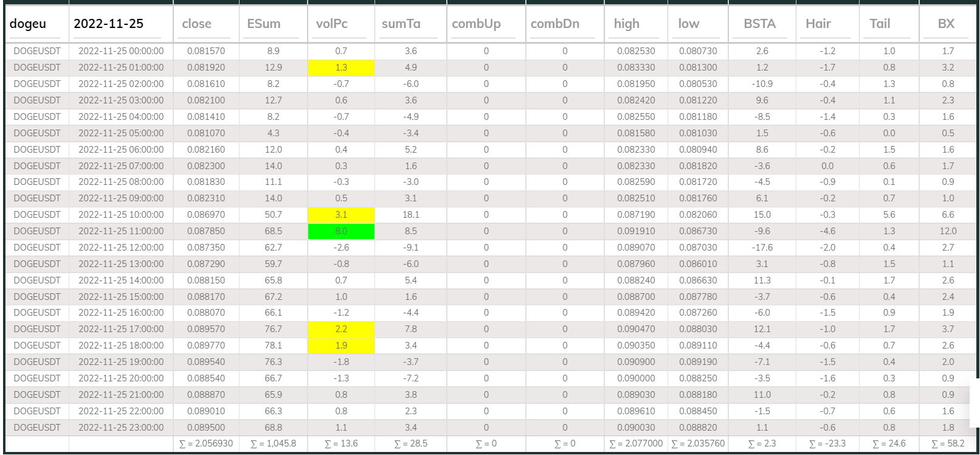Select the yellow volPc cell showing 3.1

pyautogui.click(x=341, y=215)
